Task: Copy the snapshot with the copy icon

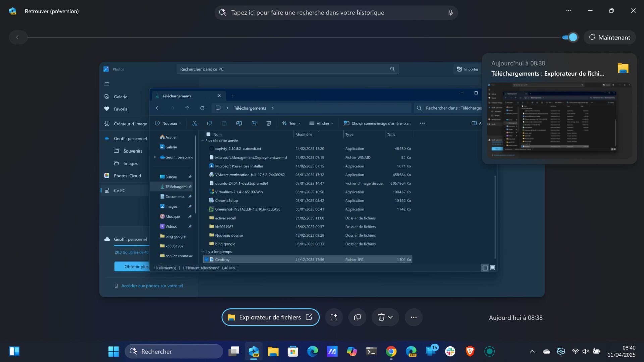Action: (x=357, y=317)
